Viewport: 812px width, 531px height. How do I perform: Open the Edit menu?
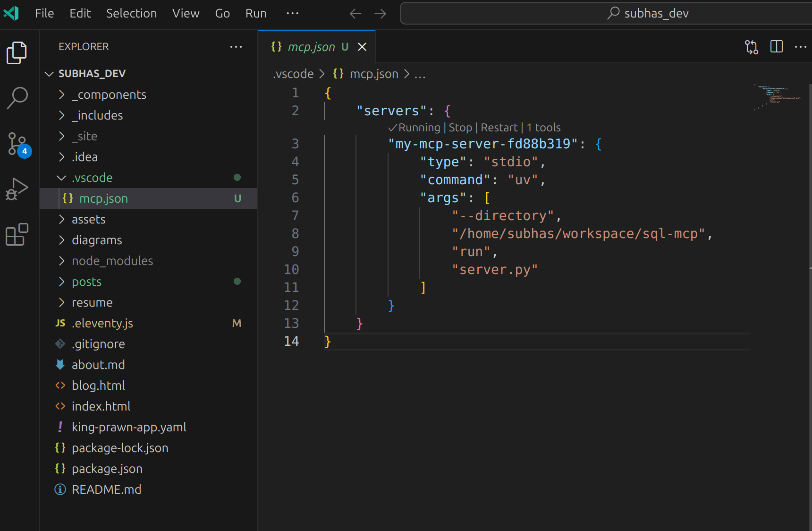click(x=80, y=13)
